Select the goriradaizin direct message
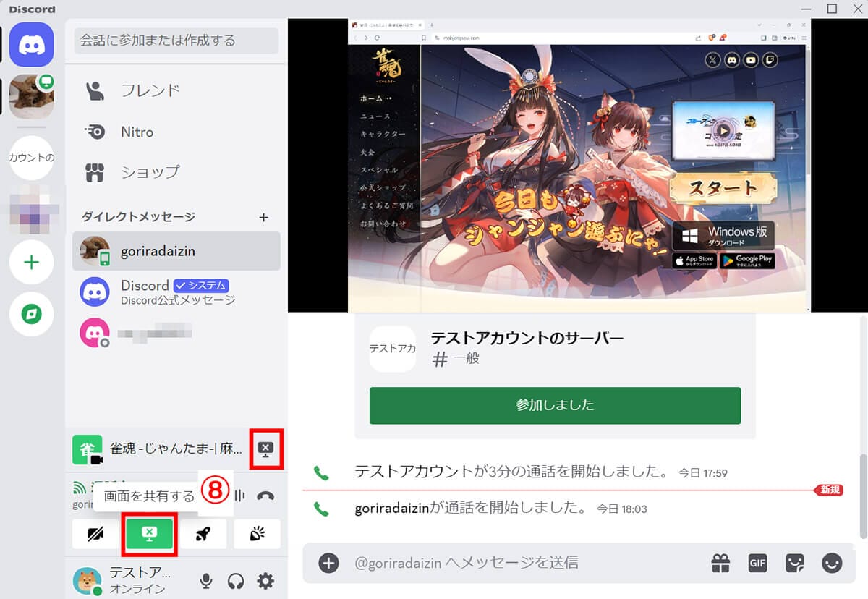This screenshot has height=599, width=868. point(176,251)
